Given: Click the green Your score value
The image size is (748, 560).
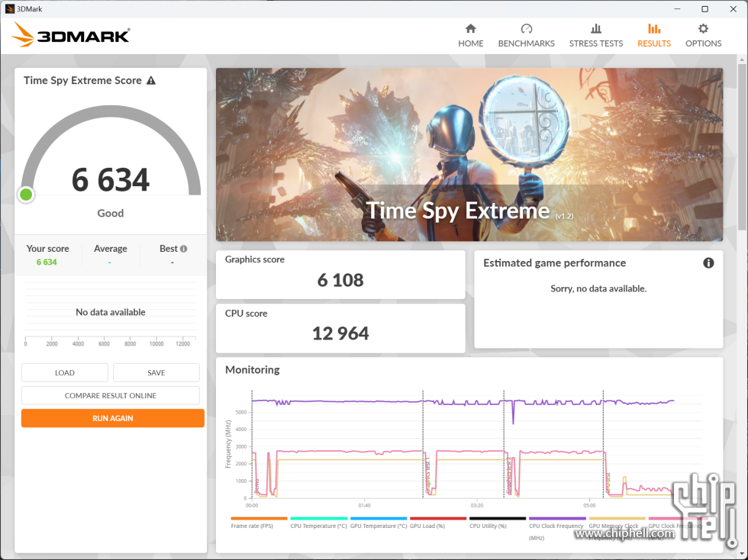Looking at the screenshot, I should click(47, 262).
